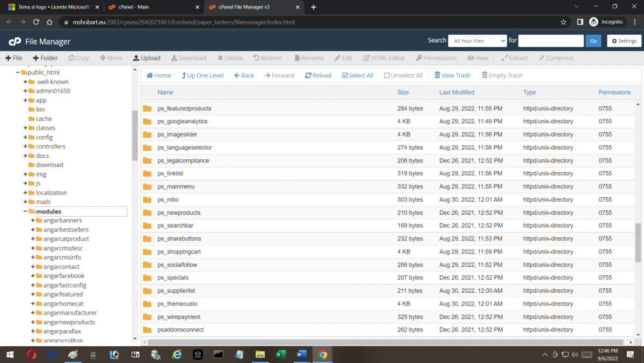Image resolution: width=644 pixels, height=363 pixels.
Task: Click the file search input field
Action: point(551,41)
